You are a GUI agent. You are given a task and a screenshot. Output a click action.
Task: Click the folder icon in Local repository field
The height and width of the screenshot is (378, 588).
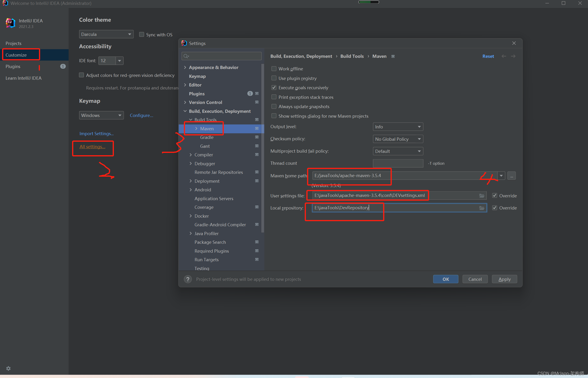click(482, 208)
